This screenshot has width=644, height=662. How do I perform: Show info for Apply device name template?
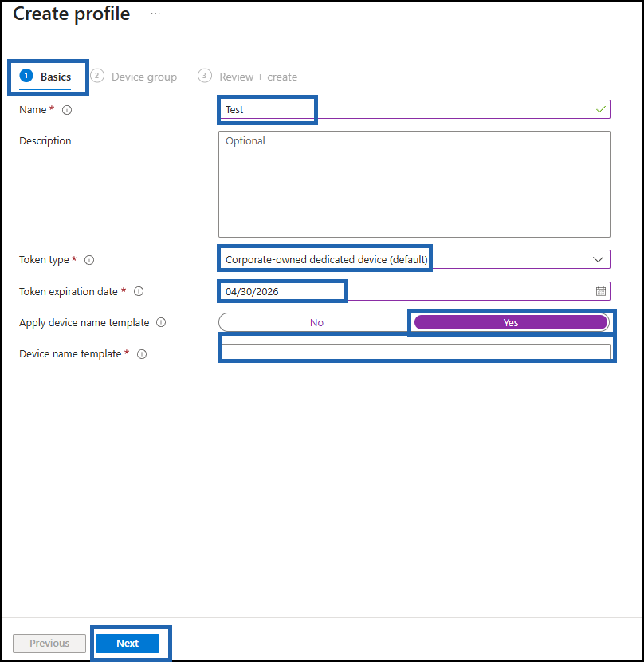pos(161,322)
